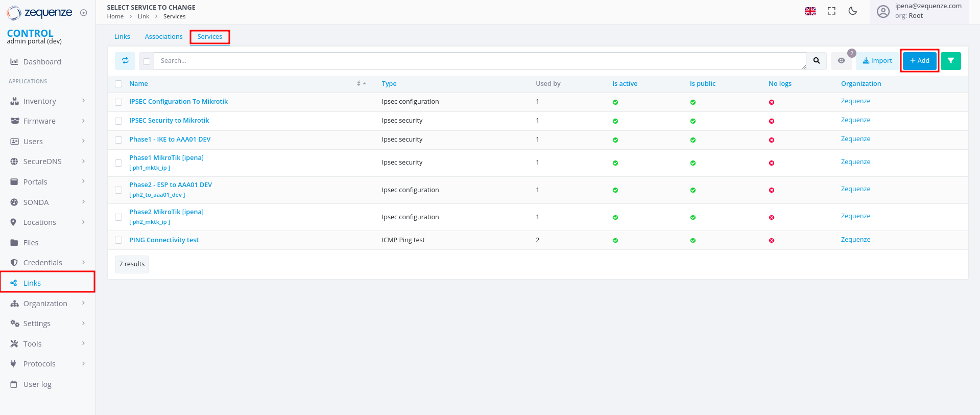Switch to dark mode moon icon
The image size is (980, 415).
coord(852,11)
